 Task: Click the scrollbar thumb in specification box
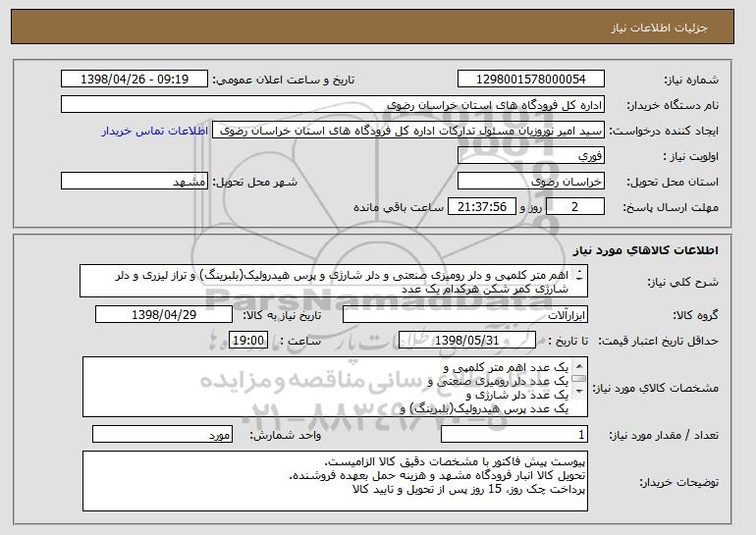click(579, 379)
